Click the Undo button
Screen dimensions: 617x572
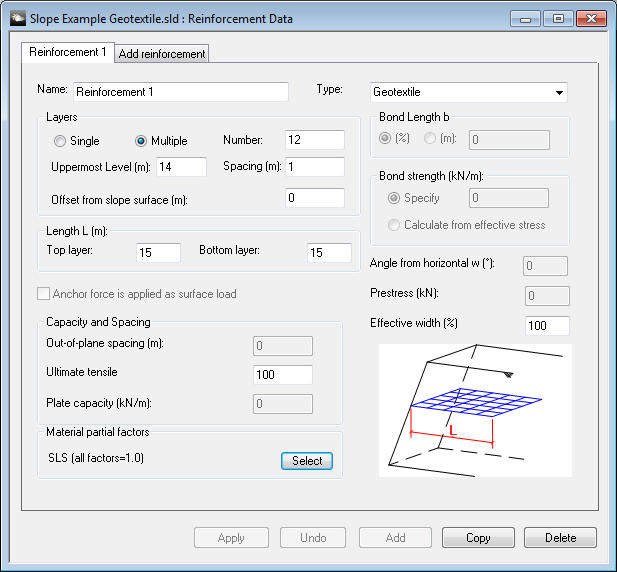coord(313,538)
